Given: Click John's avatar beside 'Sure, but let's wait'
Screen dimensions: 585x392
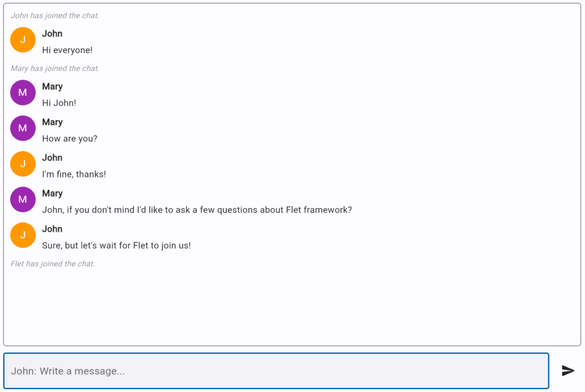Looking at the screenshot, I should (23, 235).
